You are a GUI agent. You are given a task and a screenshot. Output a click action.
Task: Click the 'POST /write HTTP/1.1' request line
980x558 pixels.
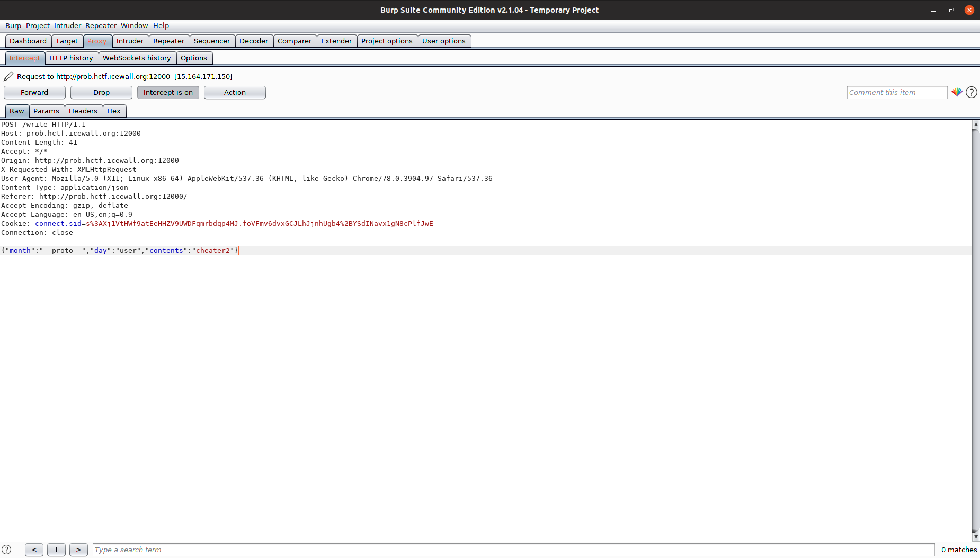(43, 125)
